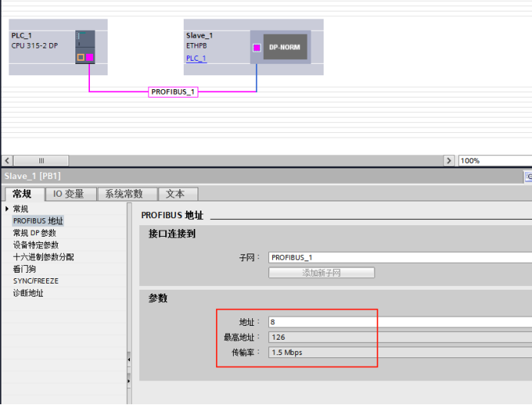Click the PLC_1 orange MPI port
This screenshot has height=405, width=532.
[81, 58]
